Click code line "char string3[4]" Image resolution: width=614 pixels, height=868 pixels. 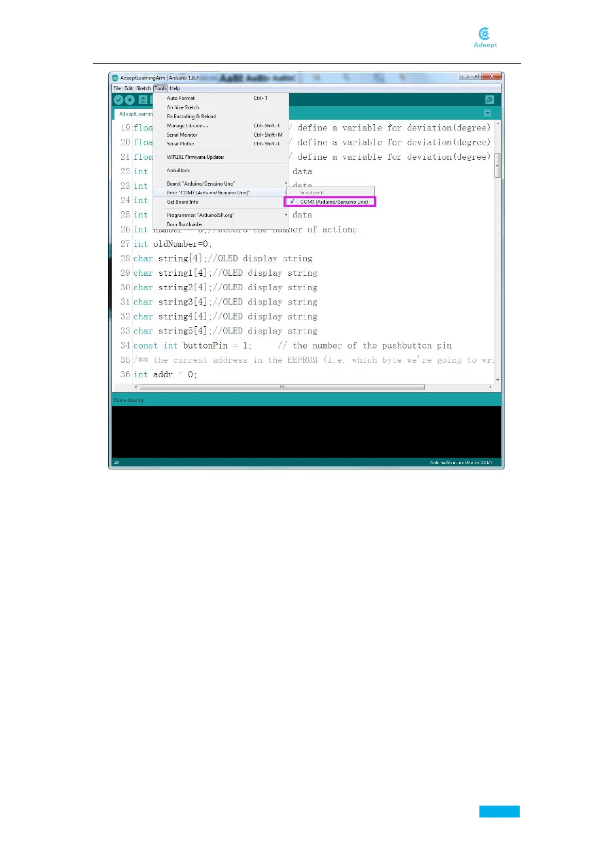(225, 302)
